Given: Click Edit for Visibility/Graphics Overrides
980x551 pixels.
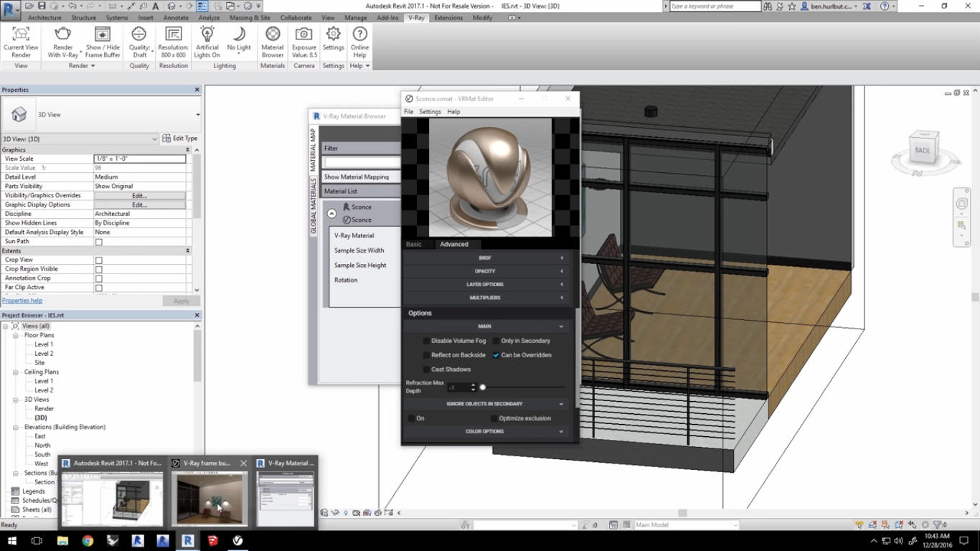Looking at the screenshot, I should pos(140,195).
